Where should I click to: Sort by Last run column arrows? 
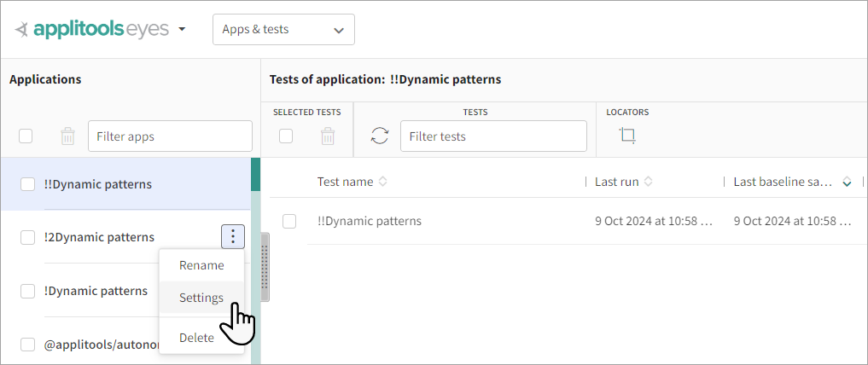649,182
